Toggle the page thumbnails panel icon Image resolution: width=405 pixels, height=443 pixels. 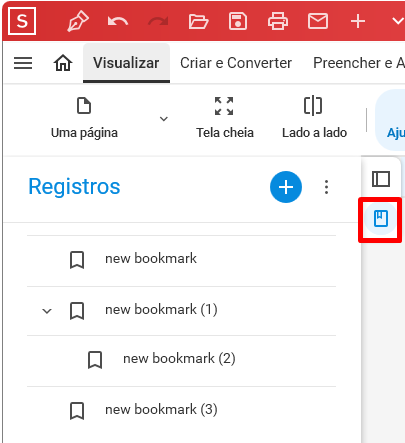click(381, 179)
